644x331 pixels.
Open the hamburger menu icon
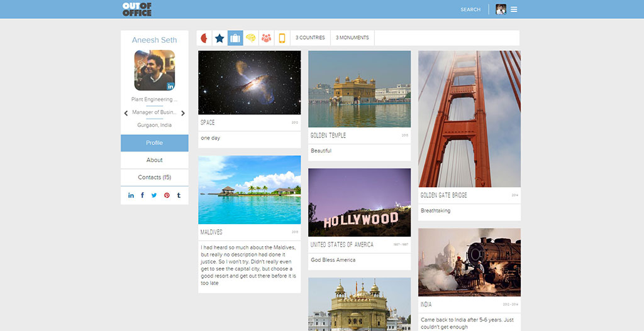[514, 9]
